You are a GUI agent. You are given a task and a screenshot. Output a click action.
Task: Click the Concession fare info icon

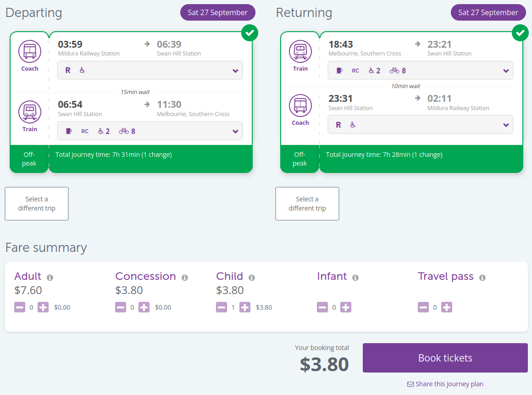pyautogui.click(x=184, y=278)
